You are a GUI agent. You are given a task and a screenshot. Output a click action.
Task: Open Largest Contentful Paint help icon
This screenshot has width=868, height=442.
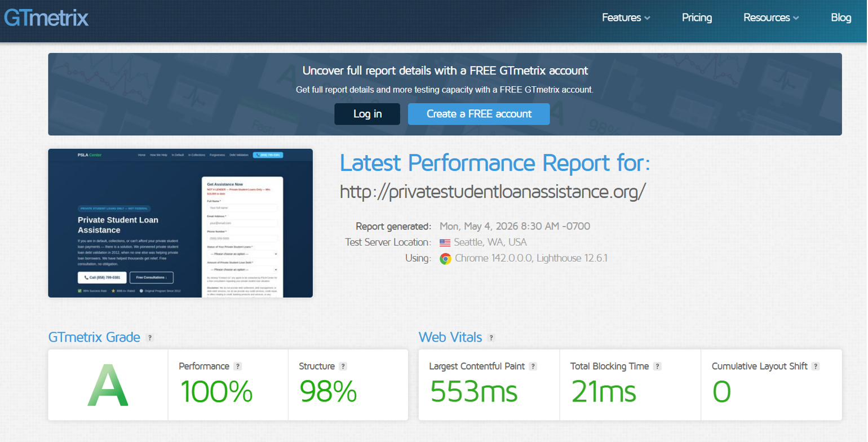pos(533,366)
